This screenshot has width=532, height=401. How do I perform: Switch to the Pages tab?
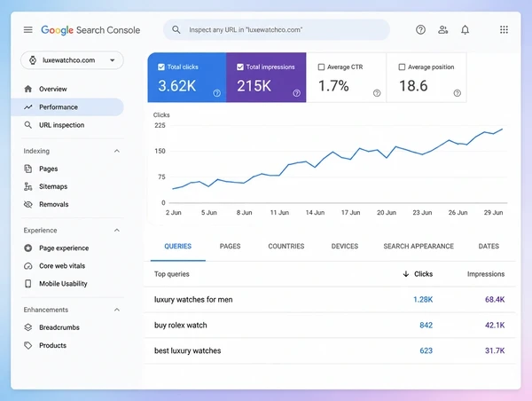tap(230, 247)
